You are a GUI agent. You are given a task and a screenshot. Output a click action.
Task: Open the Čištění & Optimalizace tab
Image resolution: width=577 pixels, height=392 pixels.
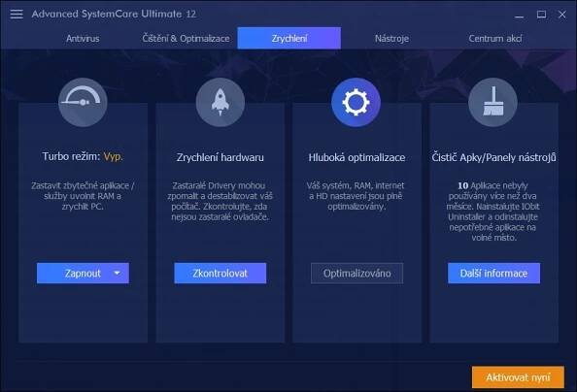tap(186, 38)
